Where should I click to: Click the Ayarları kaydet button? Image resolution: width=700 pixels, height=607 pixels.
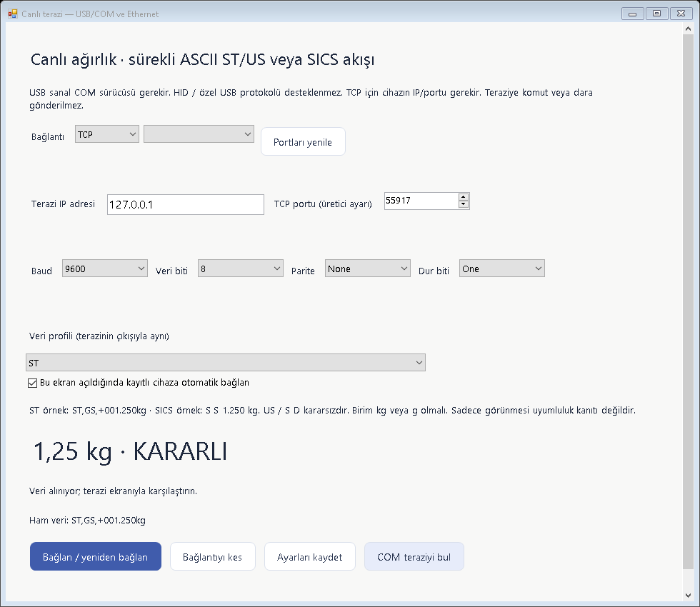310,556
